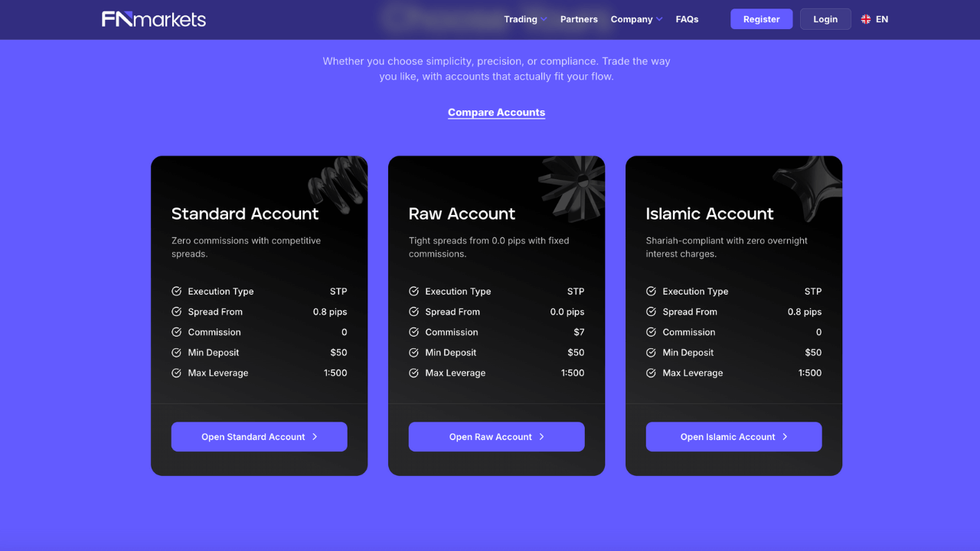
Task: Click the check icon beside Islamic Account Commission
Action: point(651,332)
